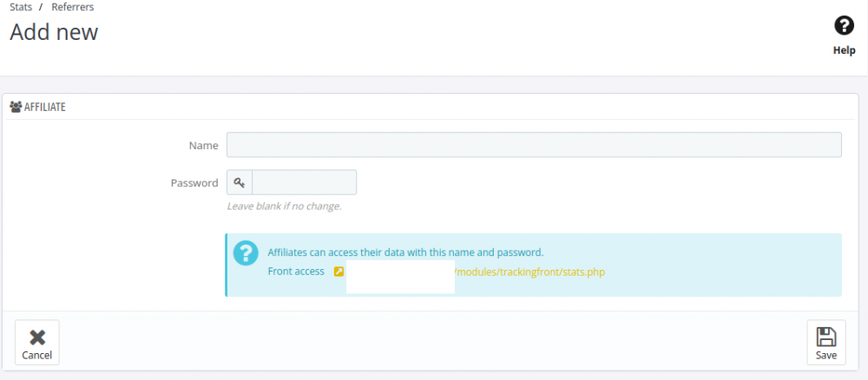Click the key icon beside Password
This screenshot has width=868, height=380.
click(x=240, y=183)
